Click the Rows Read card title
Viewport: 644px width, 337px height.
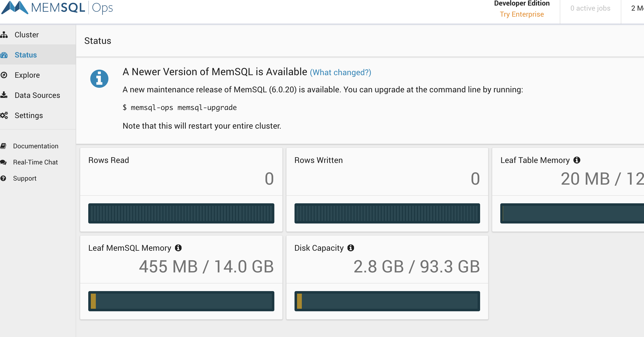pos(108,160)
